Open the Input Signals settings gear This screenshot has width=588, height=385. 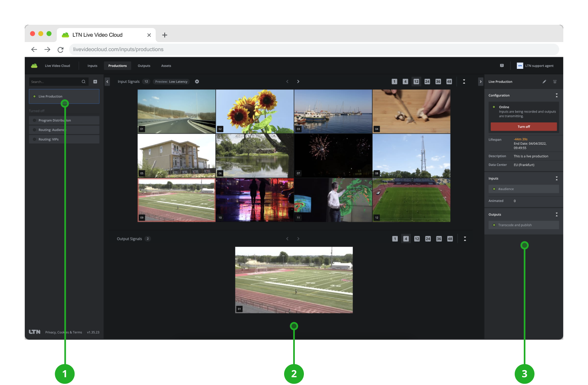tap(197, 82)
